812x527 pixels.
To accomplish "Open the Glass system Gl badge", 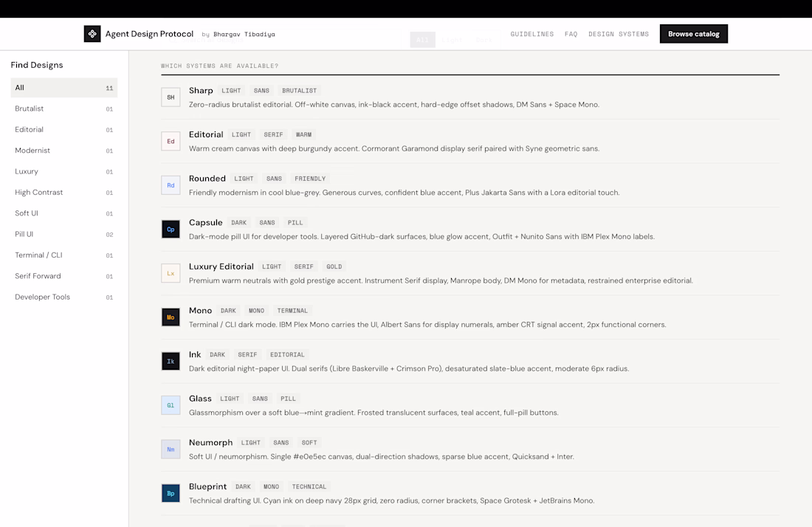I will (171, 405).
